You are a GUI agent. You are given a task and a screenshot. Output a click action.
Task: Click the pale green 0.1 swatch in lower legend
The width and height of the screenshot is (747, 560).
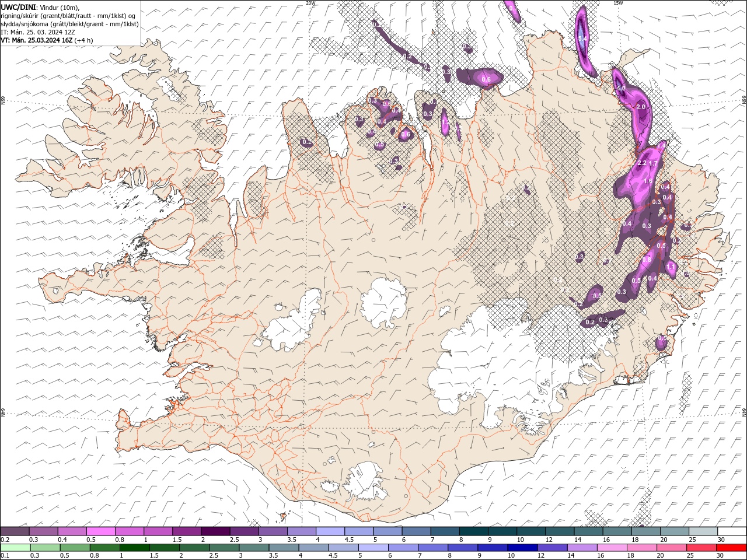pyautogui.click(x=15, y=548)
